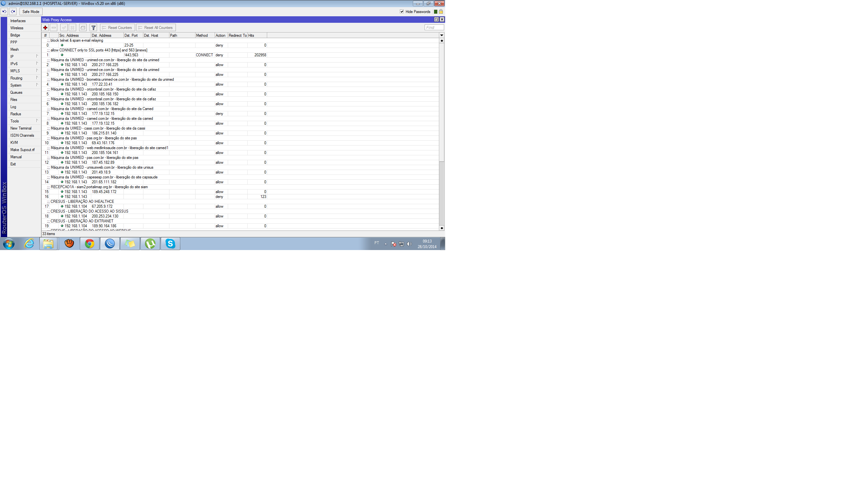This screenshot has width=859, height=504.
Task: Detach the Web Proxy Access window
Action: pos(436,20)
